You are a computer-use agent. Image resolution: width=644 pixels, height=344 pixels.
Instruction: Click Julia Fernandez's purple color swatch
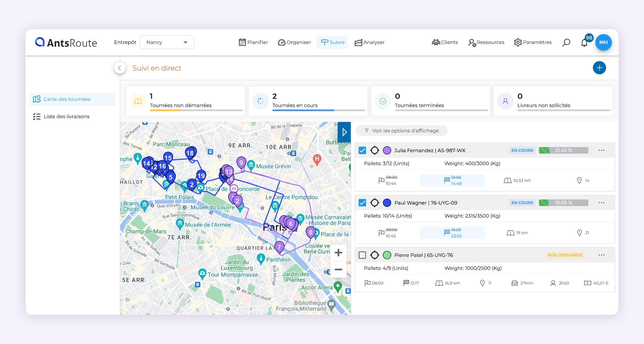click(x=387, y=150)
